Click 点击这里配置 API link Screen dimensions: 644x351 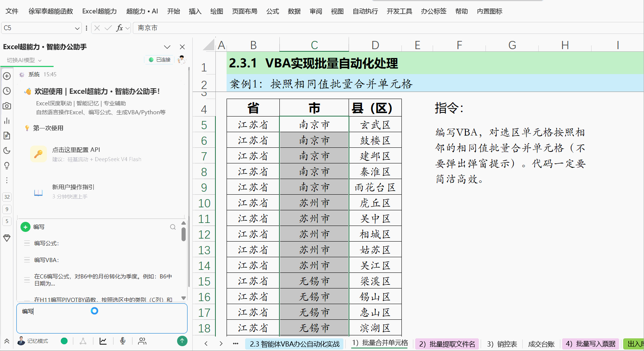(76, 150)
